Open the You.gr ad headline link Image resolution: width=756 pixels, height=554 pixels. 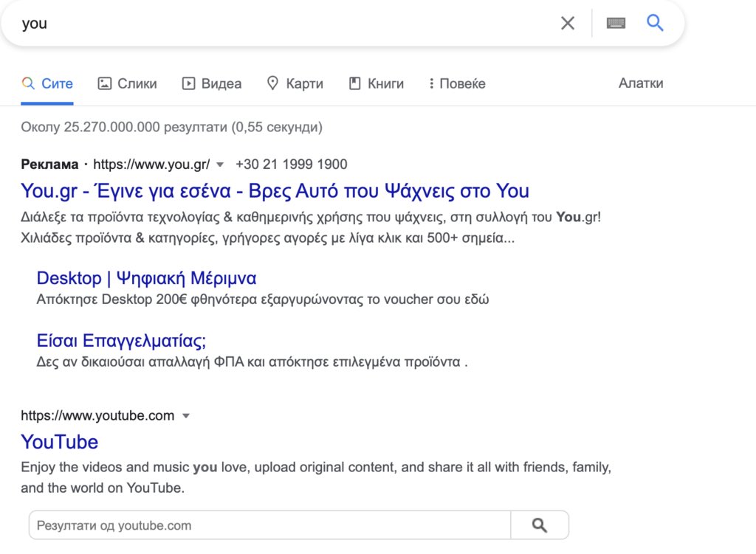pyautogui.click(x=275, y=191)
